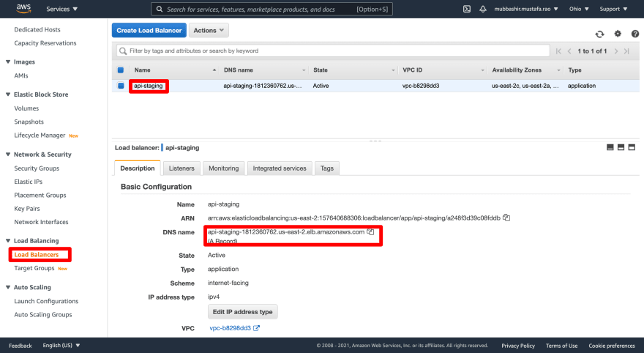The image size is (644, 353).
Task: Sort table by Name column
Action: [175, 70]
